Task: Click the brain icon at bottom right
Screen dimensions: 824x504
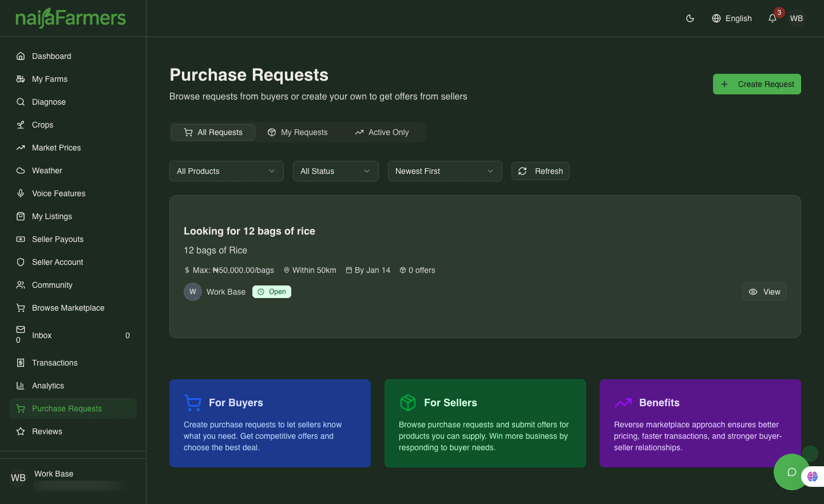Action: coord(813,476)
